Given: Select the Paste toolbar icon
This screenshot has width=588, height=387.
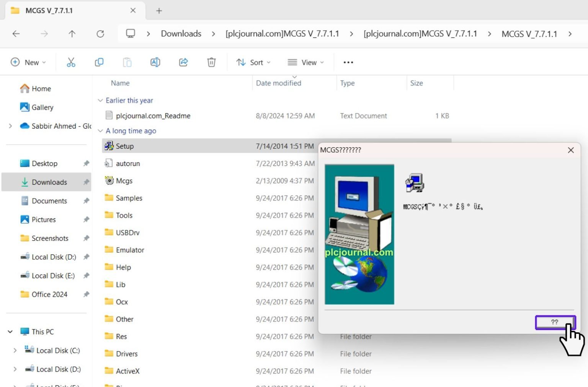Looking at the screenshot, I should click(x=127, y=62).
